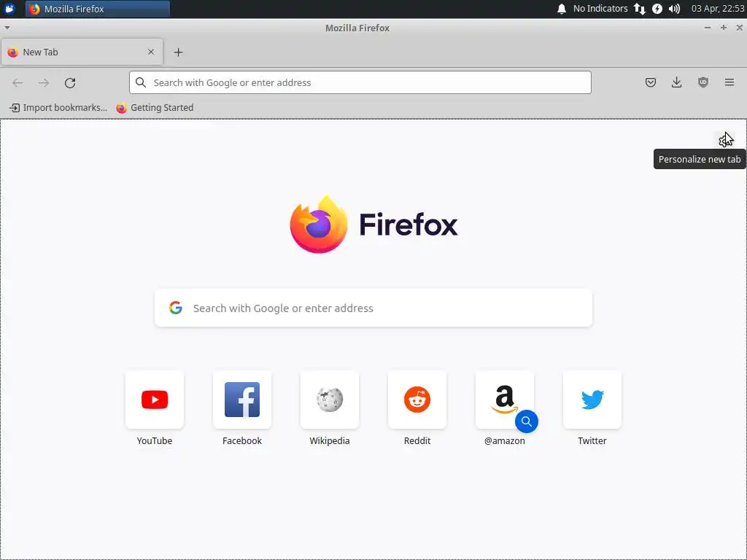Click the YouTube label text
Image resolution: width=747 pixels, height=560 pixels.
click(155, 441)
